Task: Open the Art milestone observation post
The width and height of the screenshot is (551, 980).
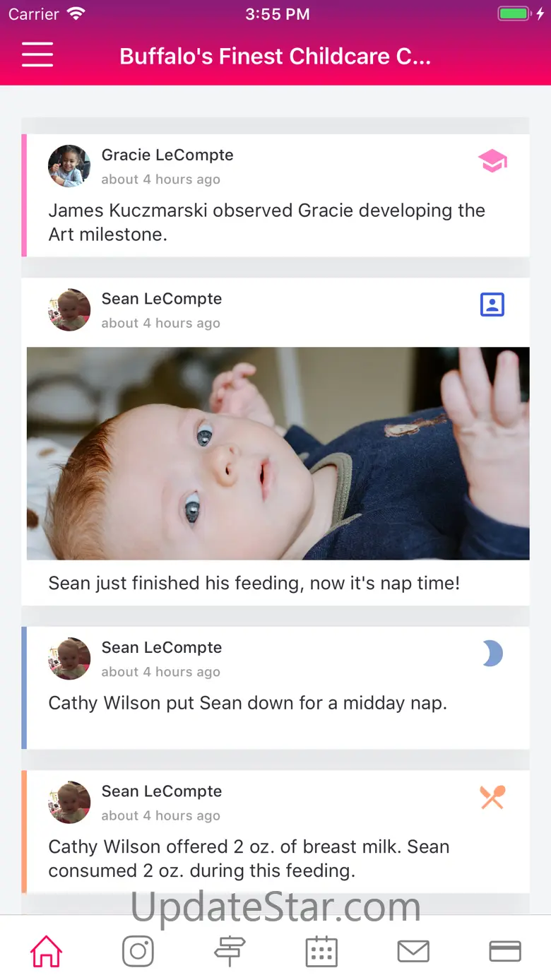Action: tap(266, 222)
